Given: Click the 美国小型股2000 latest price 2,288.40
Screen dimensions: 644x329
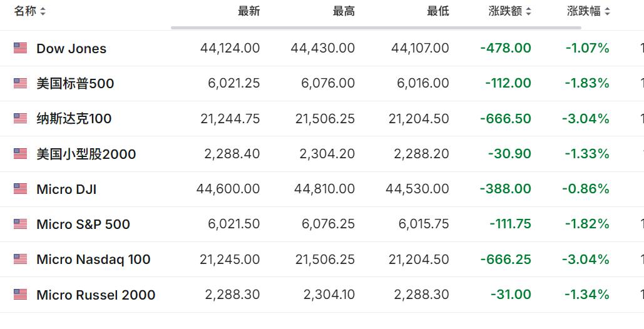Looking at the screenshot, I should coord(232,154).
